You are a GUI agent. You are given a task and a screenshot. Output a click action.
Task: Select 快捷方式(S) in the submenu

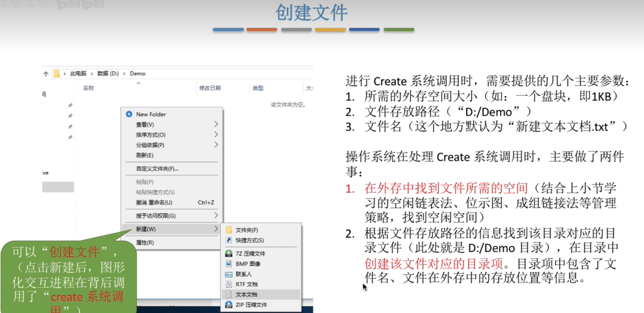tap(249, 240)
